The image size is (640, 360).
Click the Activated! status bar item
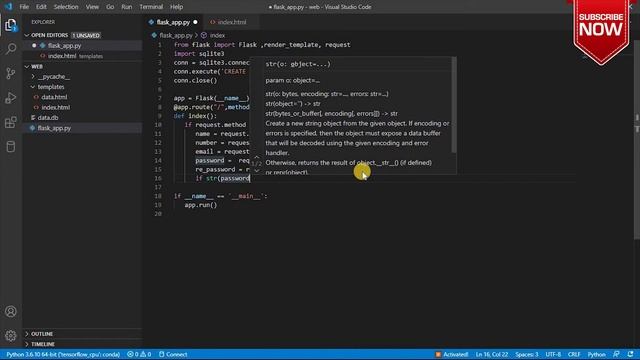452,354
